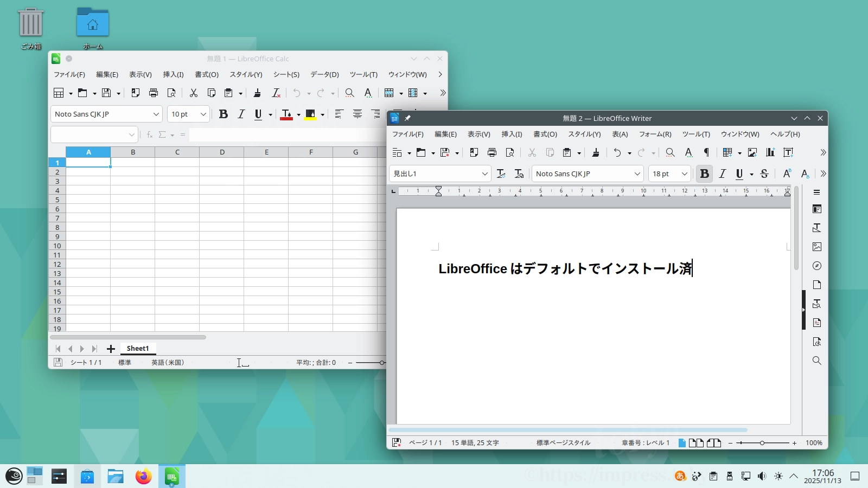Toggle Italic in Calc formatting bar
868x488 pixels.
pyautogui.click(x=241, y=114)
